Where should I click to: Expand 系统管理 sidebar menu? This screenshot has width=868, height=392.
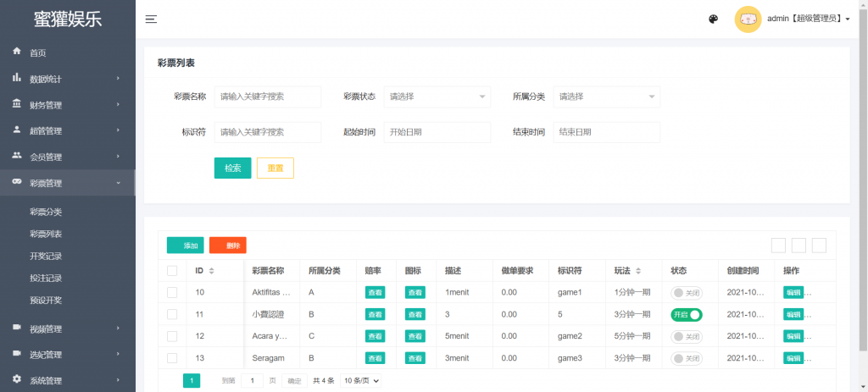tap(68, 381)
